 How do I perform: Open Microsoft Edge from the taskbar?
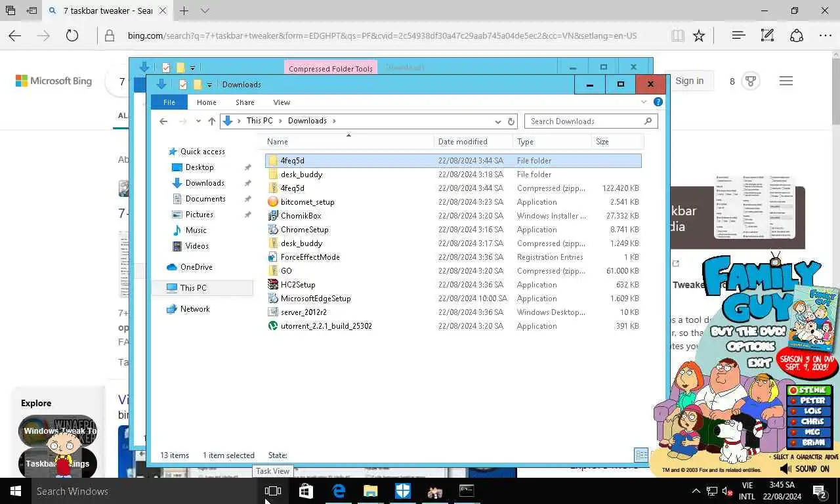339,491
